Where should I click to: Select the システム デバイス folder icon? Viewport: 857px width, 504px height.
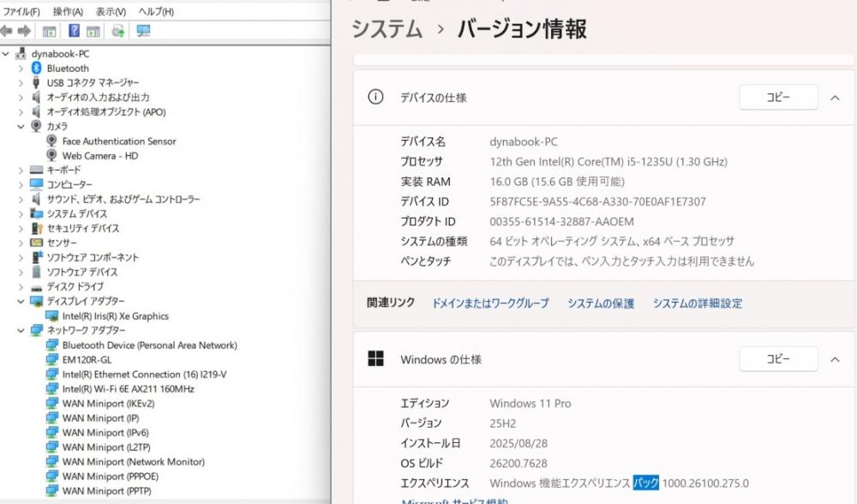pos(36,213)
